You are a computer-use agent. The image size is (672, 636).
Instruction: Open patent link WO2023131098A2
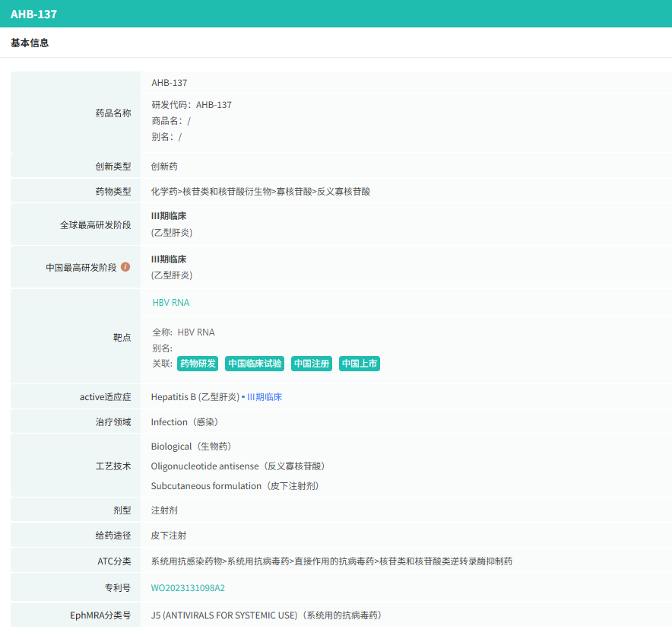188,588
